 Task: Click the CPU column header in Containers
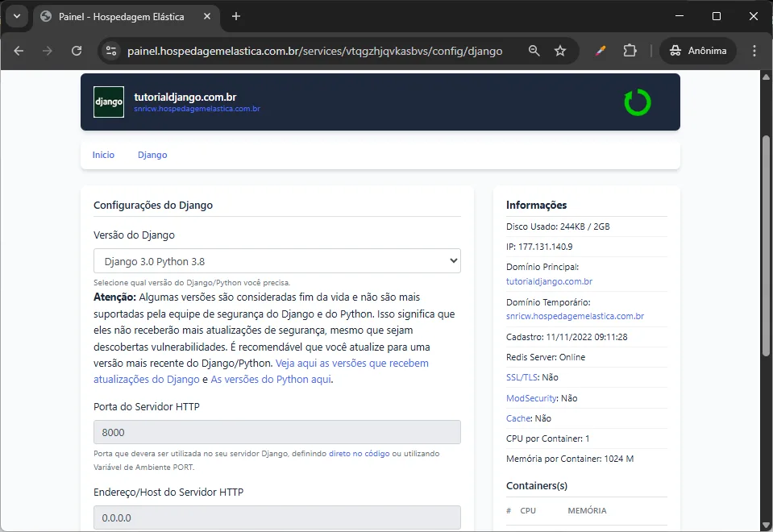click(528, 511)
